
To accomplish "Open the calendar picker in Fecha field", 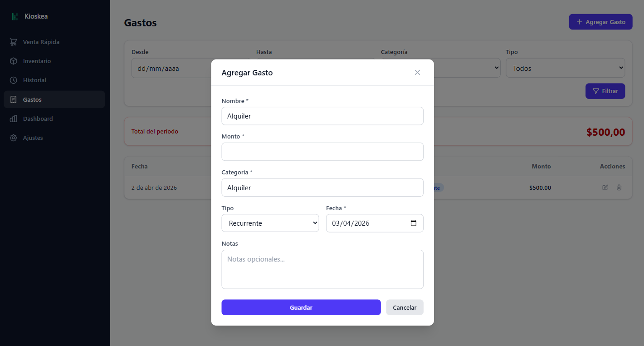I will click(413, 223).
